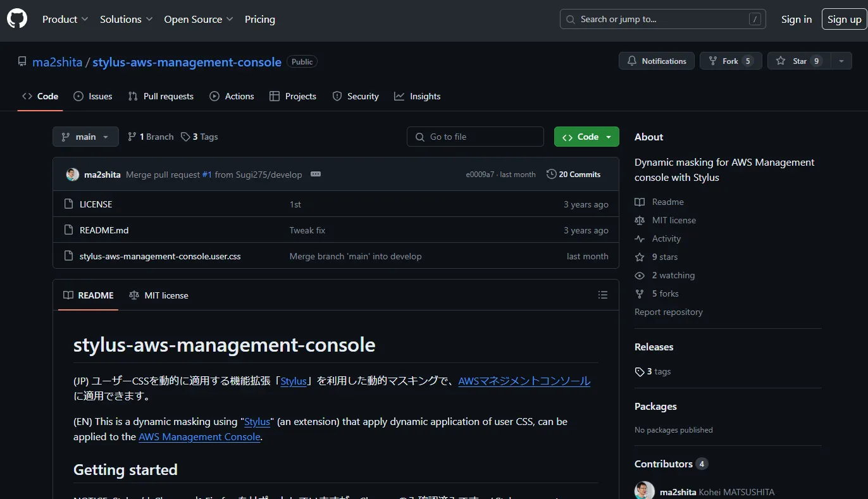The height and width of the screenshot is (499, 868).
Task: Open the Packages heading link
Action: tap(655, 407)
